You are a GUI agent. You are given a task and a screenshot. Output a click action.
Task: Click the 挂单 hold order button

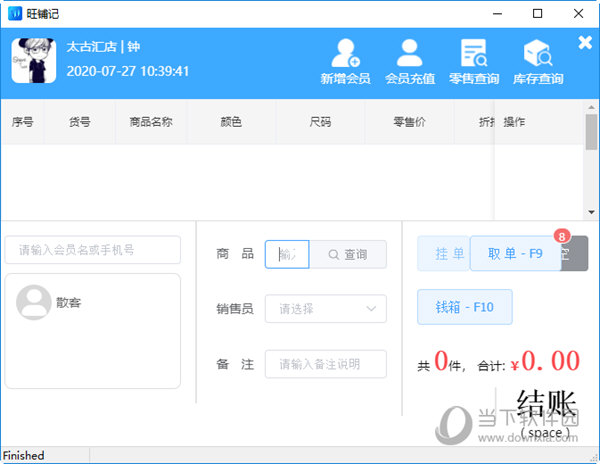click(444, 253)
